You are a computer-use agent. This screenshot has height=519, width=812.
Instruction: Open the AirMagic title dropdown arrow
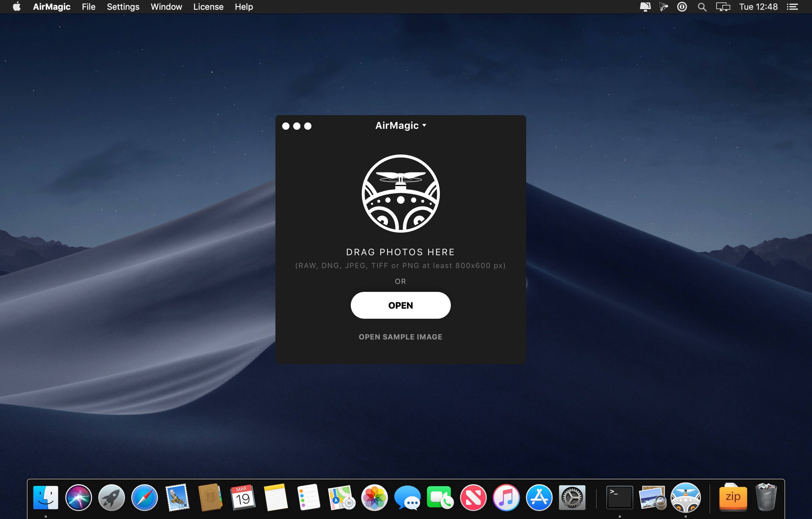coord(424,125)
